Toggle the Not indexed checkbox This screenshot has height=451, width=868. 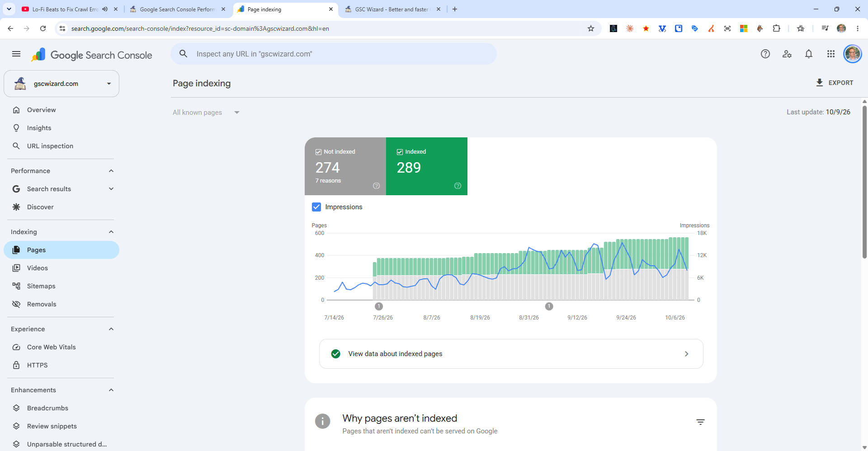point(318,152)
